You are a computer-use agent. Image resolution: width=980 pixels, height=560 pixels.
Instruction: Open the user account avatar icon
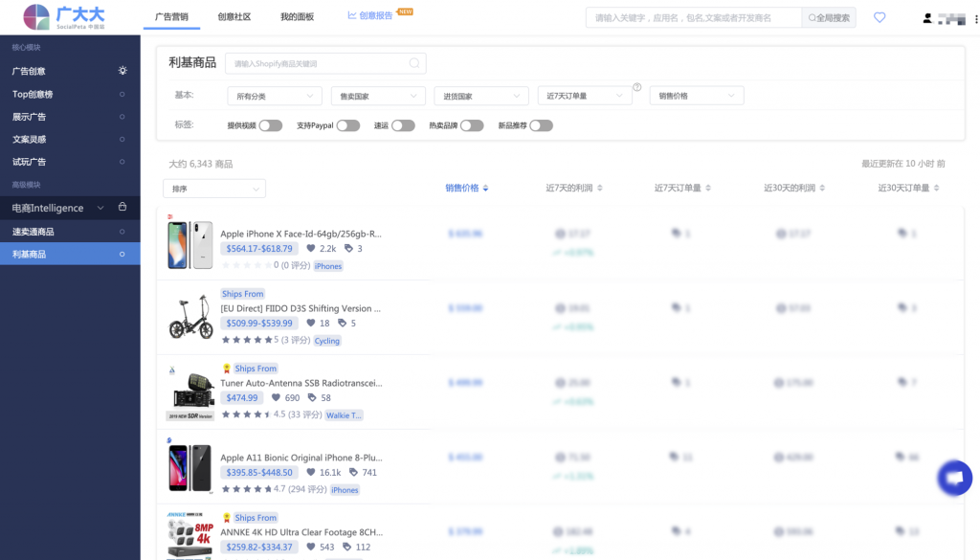[927, 19]
